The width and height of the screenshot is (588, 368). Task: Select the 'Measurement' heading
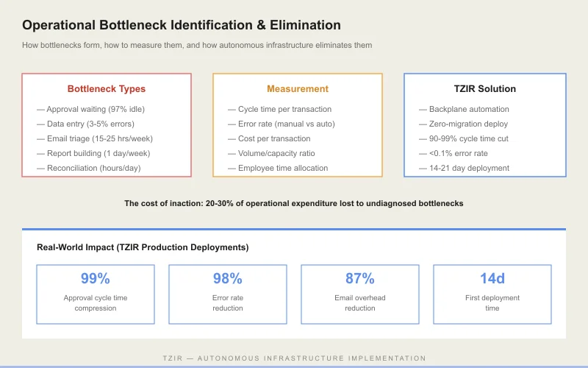tap(298, 89)
